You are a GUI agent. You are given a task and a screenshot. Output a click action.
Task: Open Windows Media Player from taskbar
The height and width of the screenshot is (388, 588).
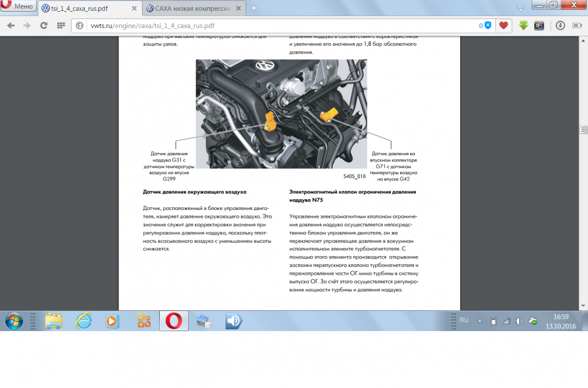pos(113,321)
